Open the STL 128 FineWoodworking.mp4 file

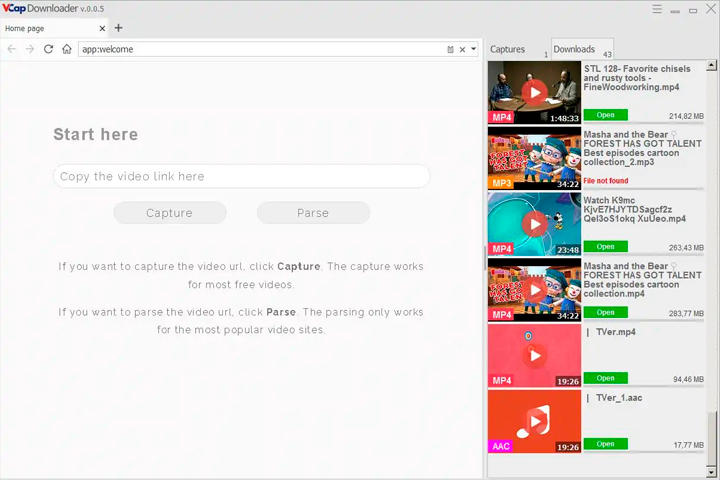tap(605, 115)
